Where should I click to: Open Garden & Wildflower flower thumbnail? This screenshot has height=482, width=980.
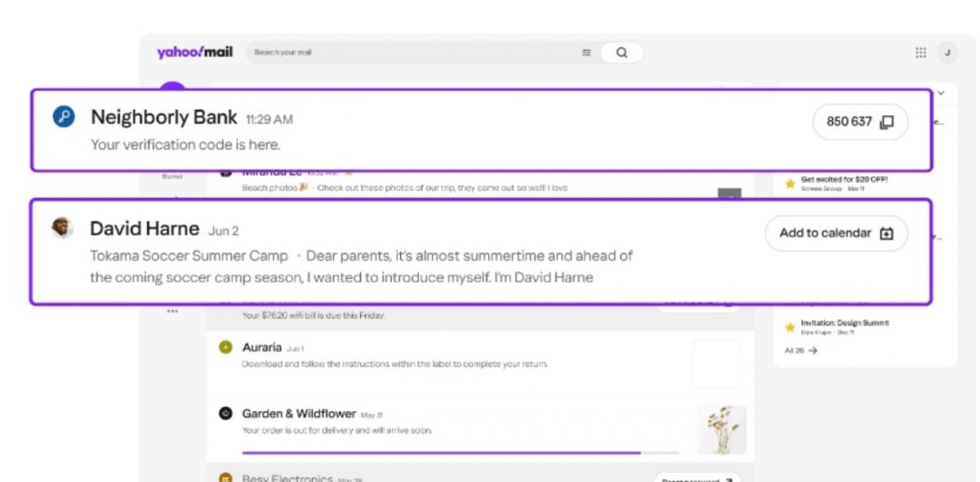[x=721, y=429]
